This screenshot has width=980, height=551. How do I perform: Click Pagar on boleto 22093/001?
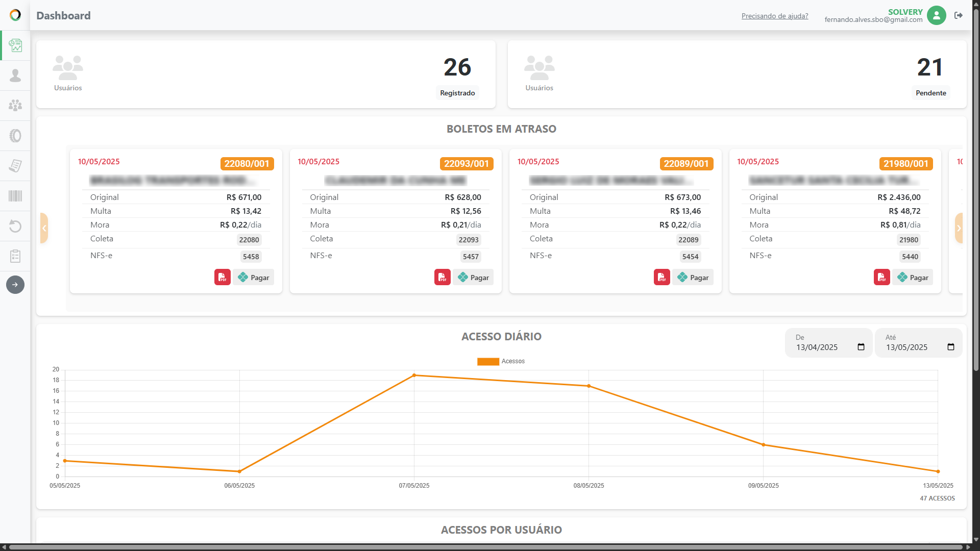[473, 277]
